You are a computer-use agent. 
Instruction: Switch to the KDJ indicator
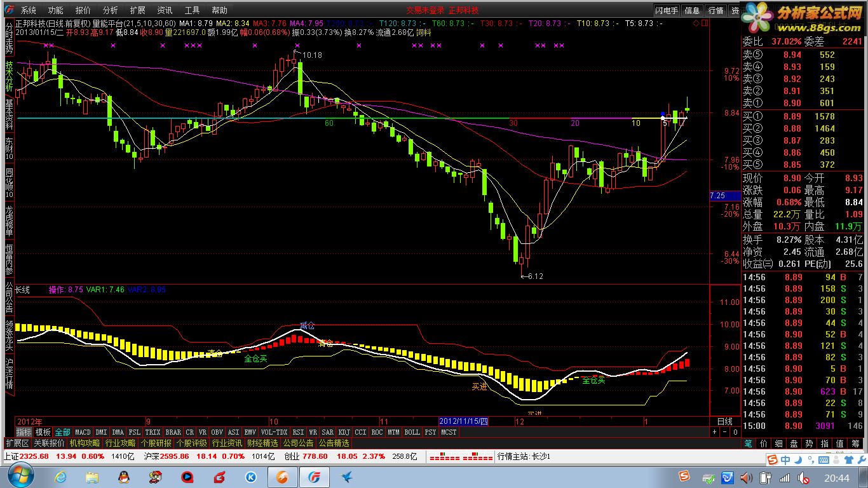pyautogui.click(x=344, y=432)
